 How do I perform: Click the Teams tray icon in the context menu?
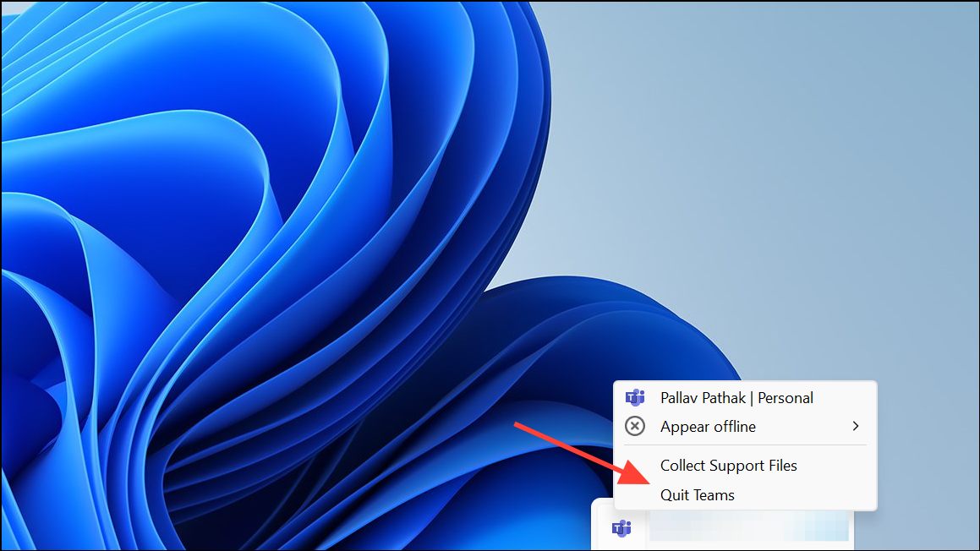point(634,397)
